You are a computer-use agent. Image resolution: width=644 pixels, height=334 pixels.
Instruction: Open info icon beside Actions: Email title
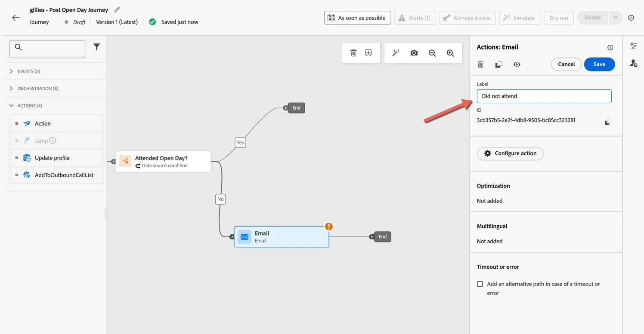click(x=610, y=48)
